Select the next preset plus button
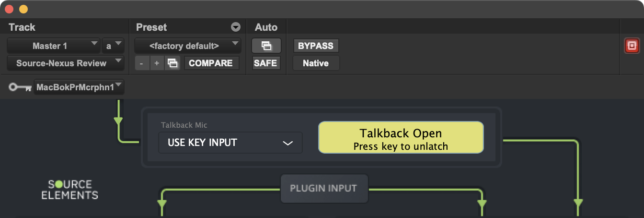Image resolution: width=644 pixels, height=218 pixels. pos(157,63)
